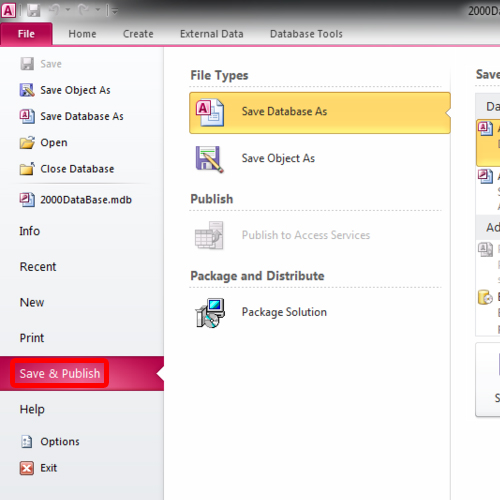Open the Redo dropdown arrow
This screenshot has height=500, width=500.
point(98,10)
